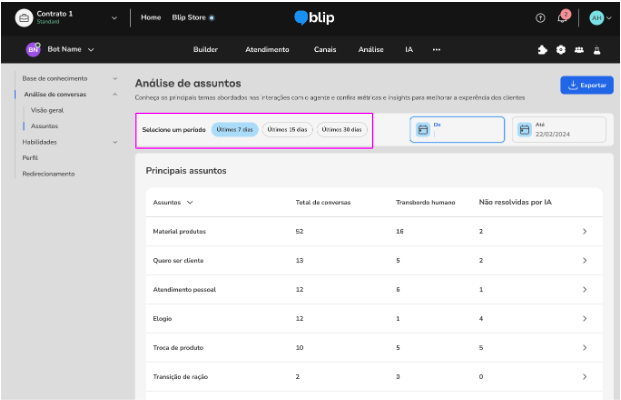Open Assuntos in sidebar
621x400 pixels.
point(44,126)
